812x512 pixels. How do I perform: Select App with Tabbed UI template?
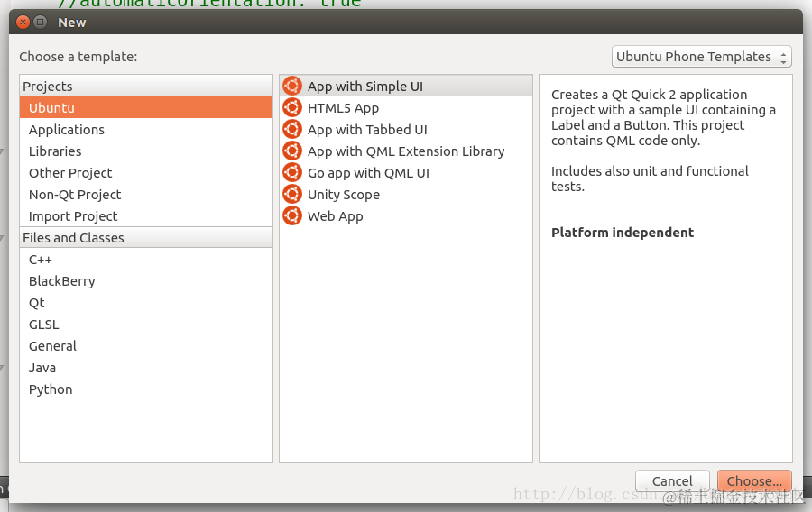(x=406, y=129)
